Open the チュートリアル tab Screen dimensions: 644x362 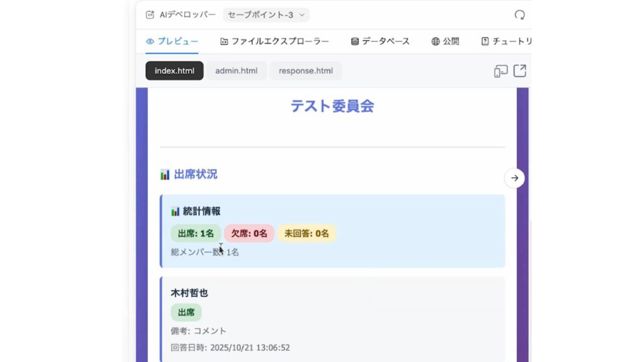tap(506, 41)
